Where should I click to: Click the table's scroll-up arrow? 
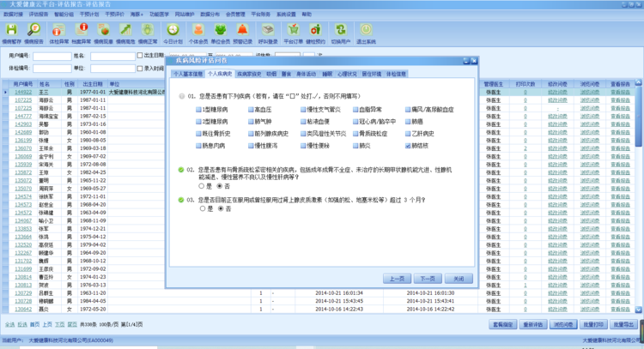pyautogui.click(x=638, y=83)
